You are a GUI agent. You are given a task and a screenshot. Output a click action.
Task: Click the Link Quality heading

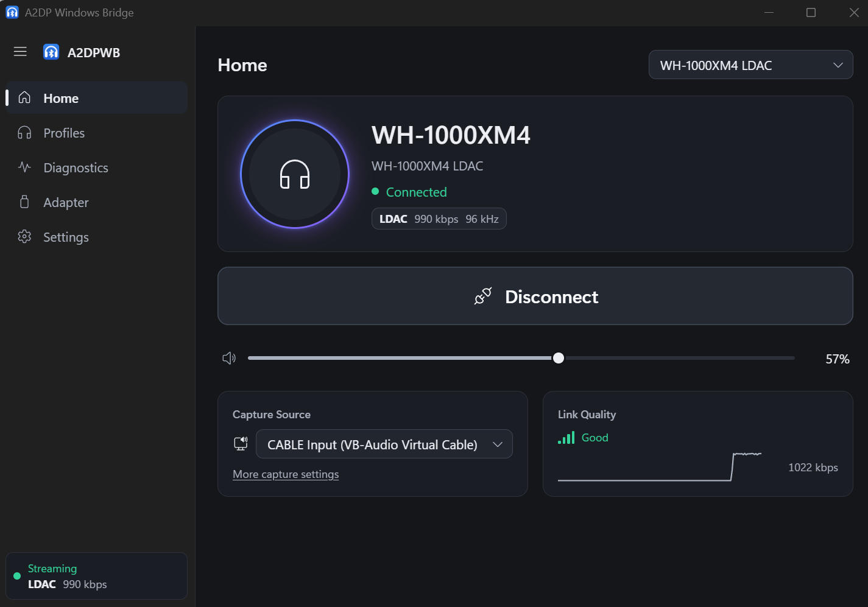[587, 415]
